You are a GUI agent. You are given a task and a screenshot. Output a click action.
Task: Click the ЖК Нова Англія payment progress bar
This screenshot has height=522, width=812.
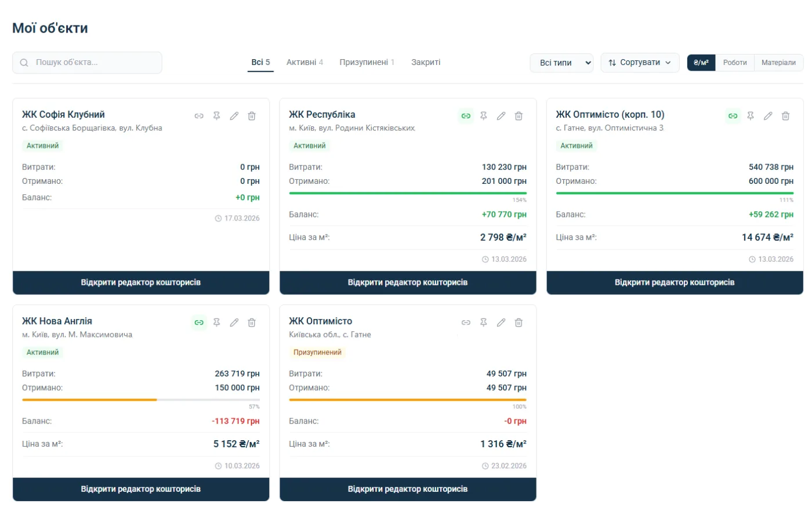point(141,400)
